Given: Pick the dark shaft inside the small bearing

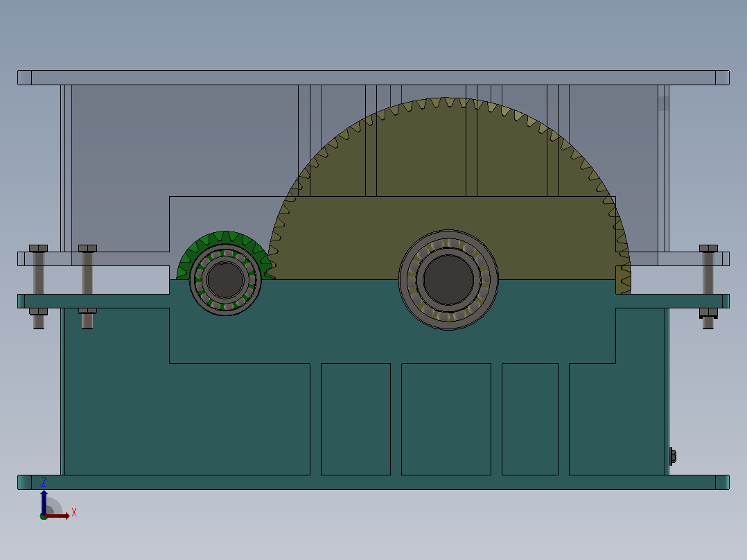Looking at the screenshot, I should pos(225,280).
